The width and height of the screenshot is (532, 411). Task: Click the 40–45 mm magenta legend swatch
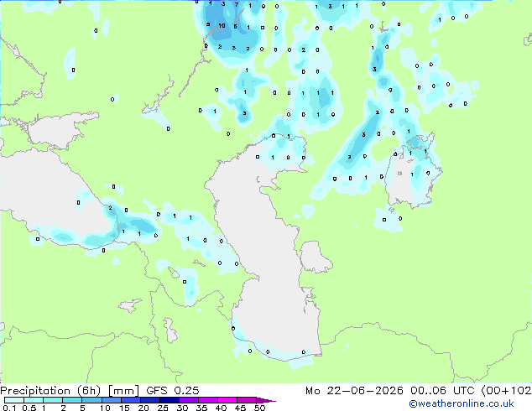(227, 400)
